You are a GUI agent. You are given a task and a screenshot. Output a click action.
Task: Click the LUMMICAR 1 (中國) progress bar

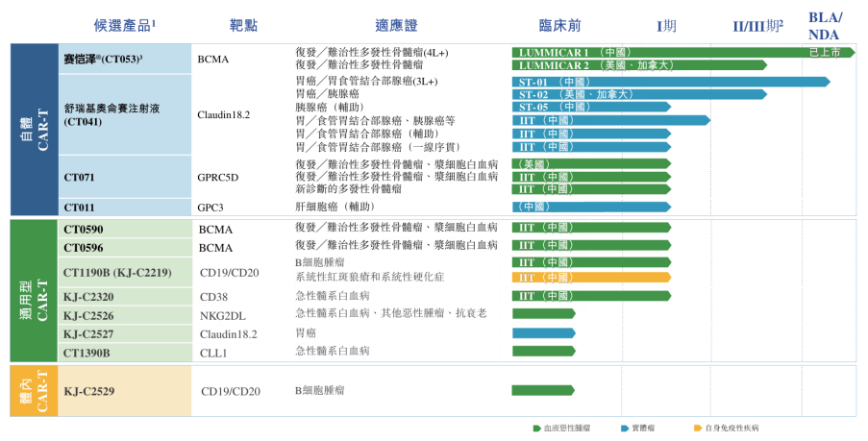(654, 52)
